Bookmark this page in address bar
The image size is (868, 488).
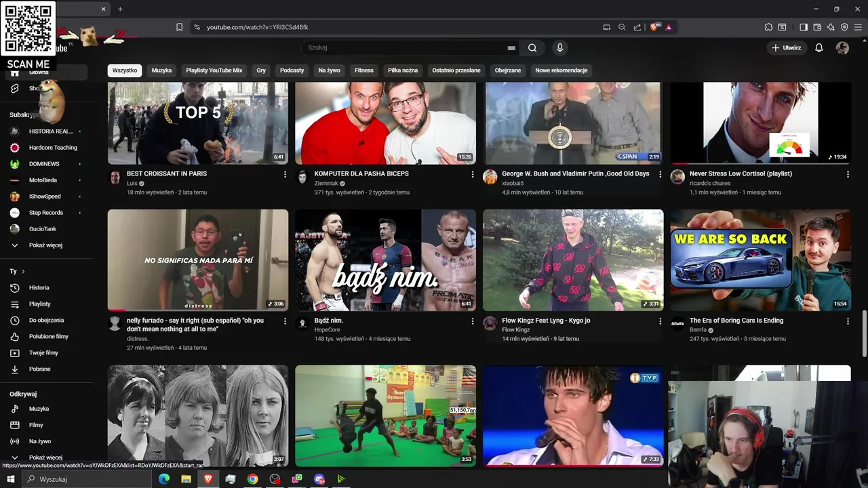click(x=179, y=27)
